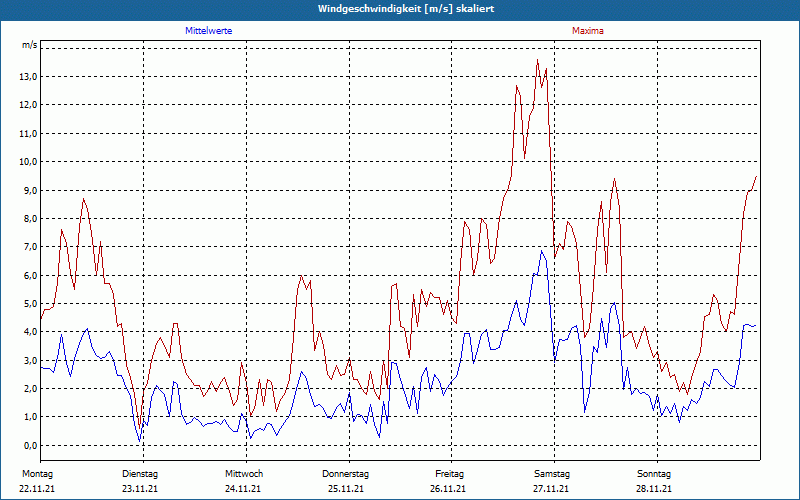Click the y-axis value '13,0'
800x500 pixels.
coord(28,77)
